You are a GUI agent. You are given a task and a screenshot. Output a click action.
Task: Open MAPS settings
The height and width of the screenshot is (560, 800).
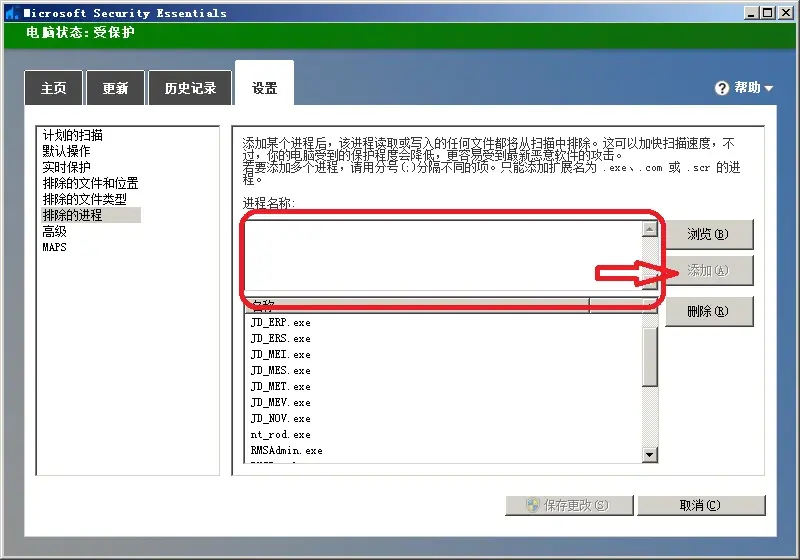55,247
